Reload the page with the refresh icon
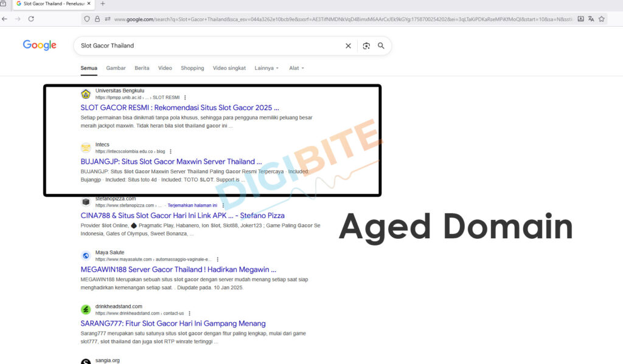Image resolution: width=623 pixels, height=364 pixels. (x=31, y=19)
